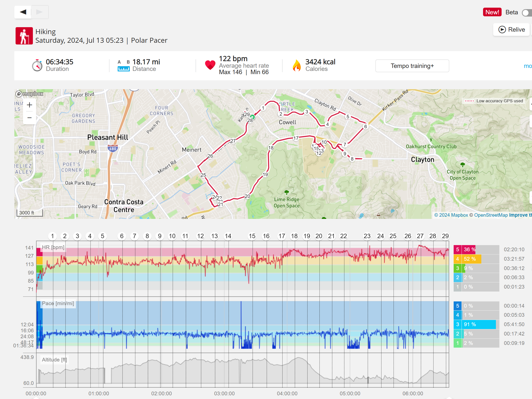This screenshot has height=399, width=532.
Task: Click the calories flame icon
Action: click(297, 65)
